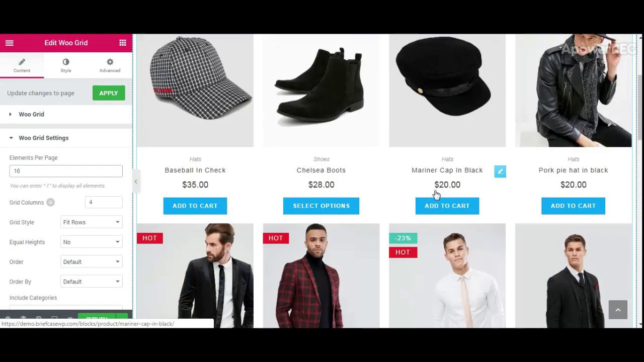
Task: Click the scroll-to-top arrow button
Action: click(618, 310)
